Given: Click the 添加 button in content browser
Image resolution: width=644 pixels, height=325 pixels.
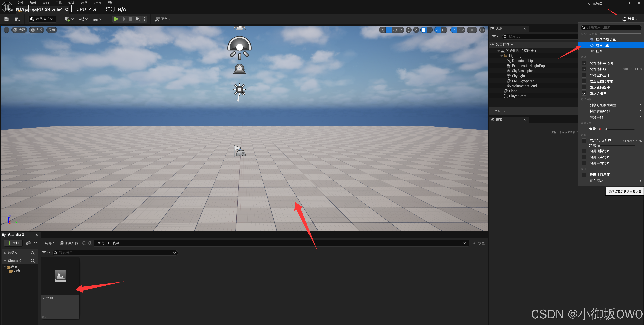Looking at the screenshot, I should [13, 243].
